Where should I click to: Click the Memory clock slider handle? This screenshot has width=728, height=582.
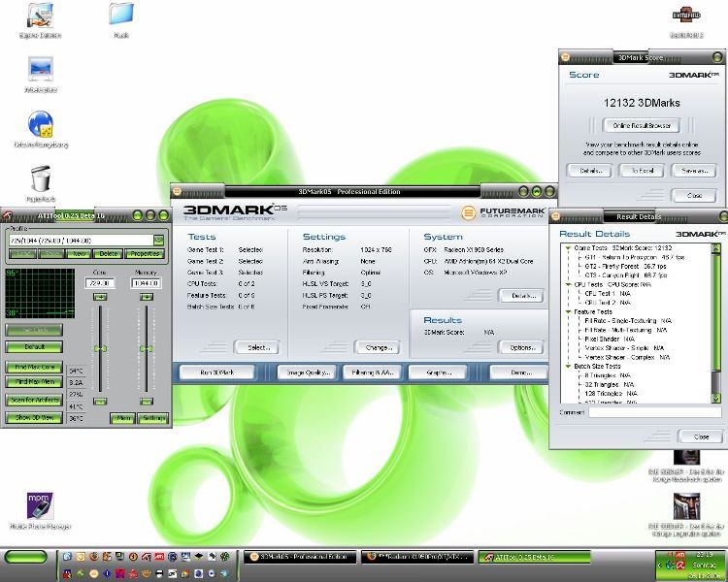(147, 348)
